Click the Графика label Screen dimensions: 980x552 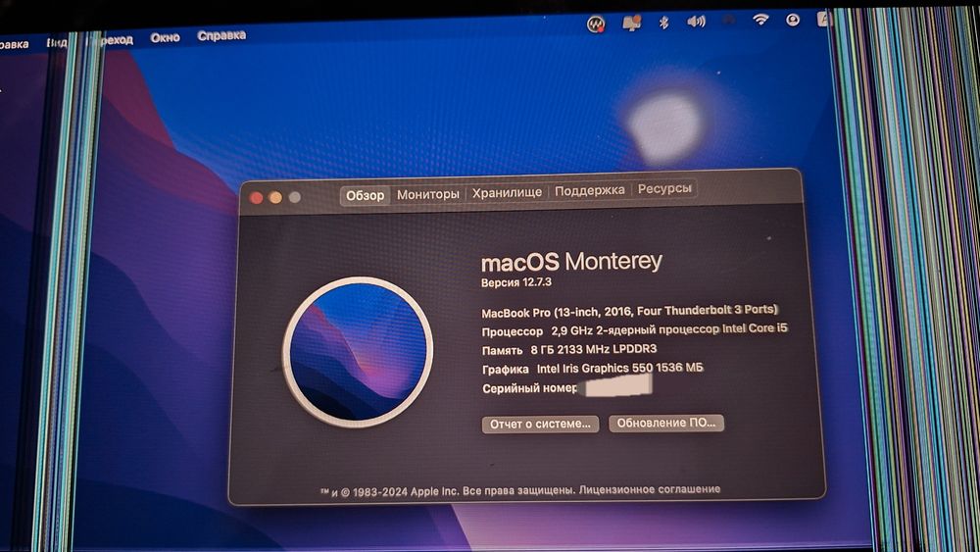tap(505, 370)
